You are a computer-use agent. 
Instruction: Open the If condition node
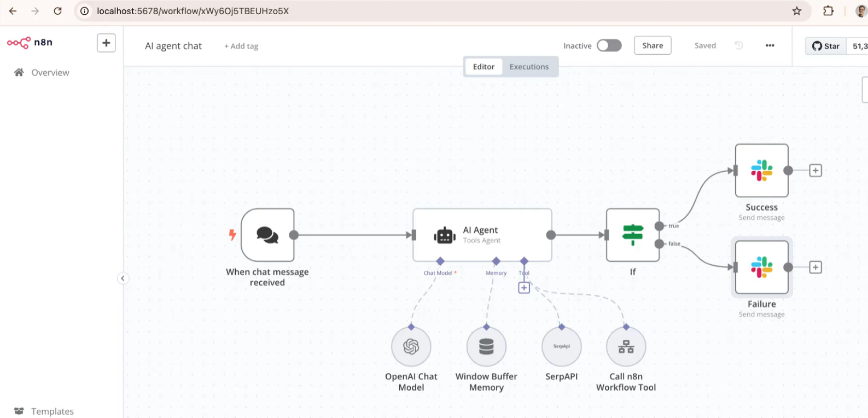click(x=633, y=235)
